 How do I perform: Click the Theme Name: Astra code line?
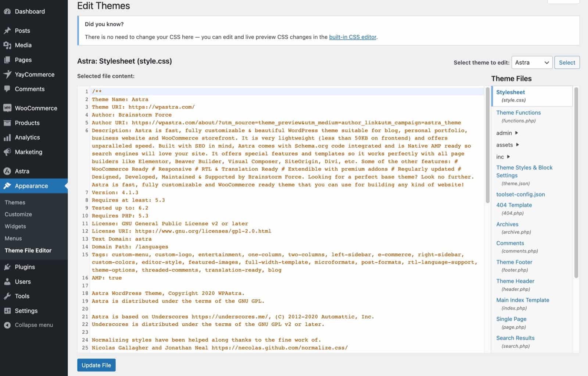pyautogui.click(x=120, y=99)
